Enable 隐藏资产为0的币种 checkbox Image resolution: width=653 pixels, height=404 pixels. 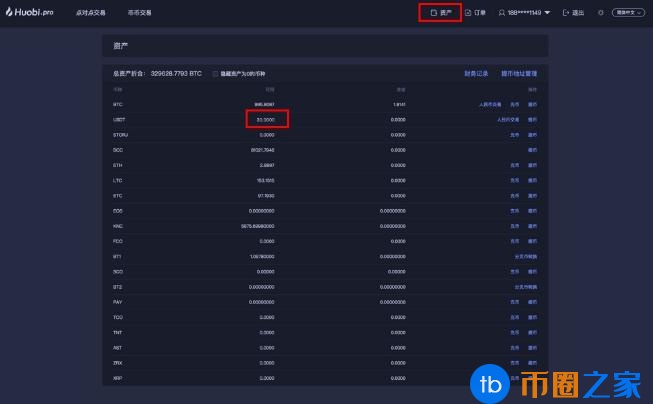pos(215,74)
